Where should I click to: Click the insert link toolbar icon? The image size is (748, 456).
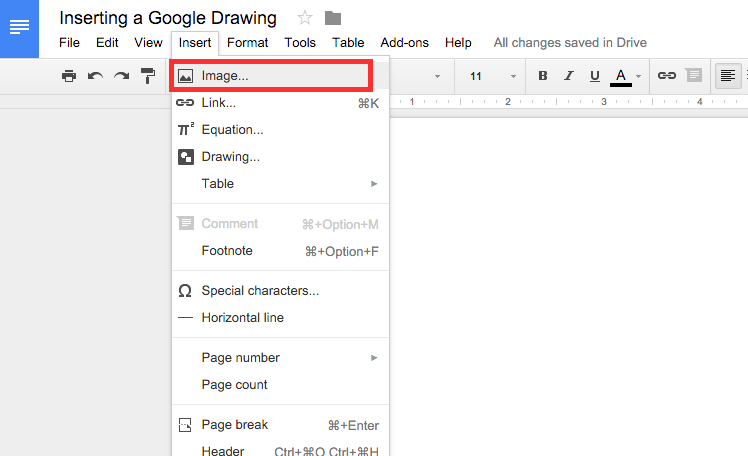coord(666,76)
